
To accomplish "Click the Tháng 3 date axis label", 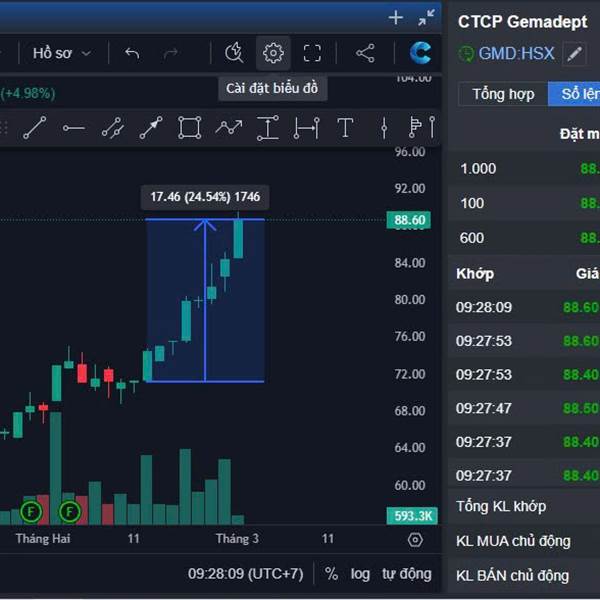I will pyautogui.click(x=237, y=539).
